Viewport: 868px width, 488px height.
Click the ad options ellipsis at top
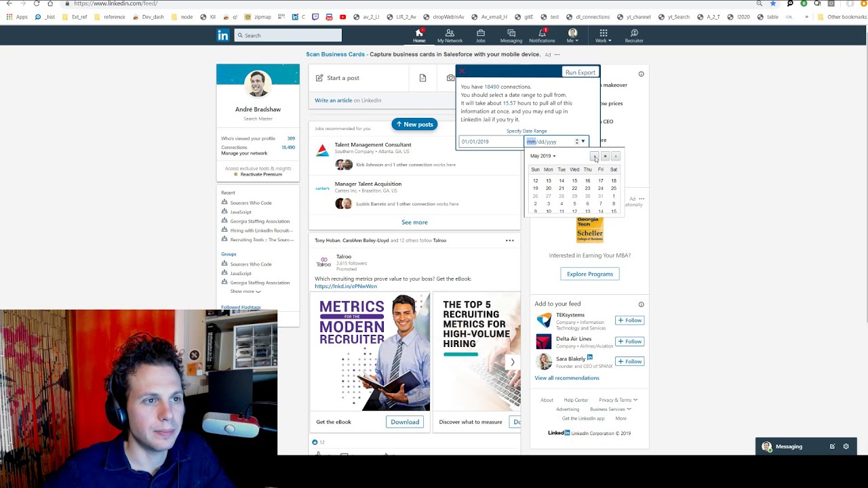[557, 54]
